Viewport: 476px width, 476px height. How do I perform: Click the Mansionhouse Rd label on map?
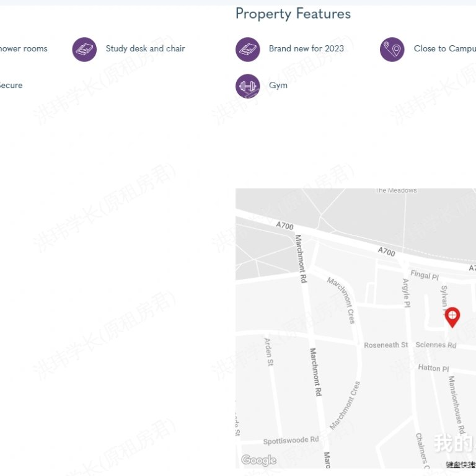(456, 405)
